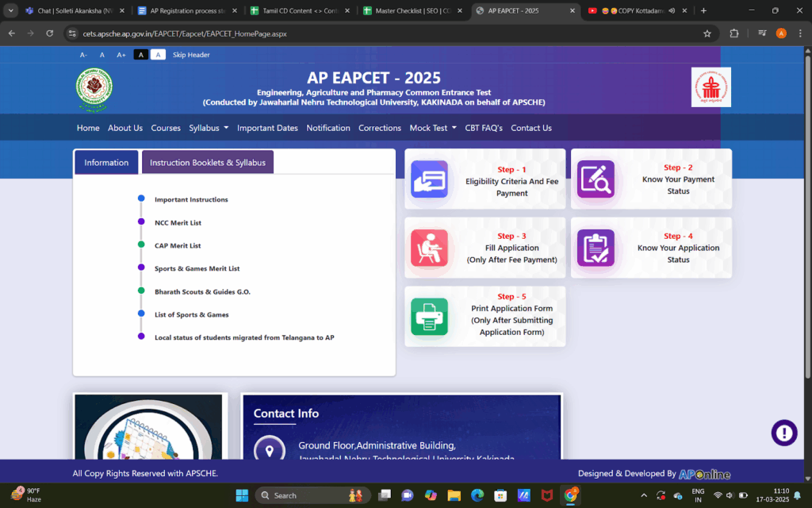The width and height of the screenshot is (812, 508).
Task: Open Copilot from the taskbar
Action: coord(431,495)
